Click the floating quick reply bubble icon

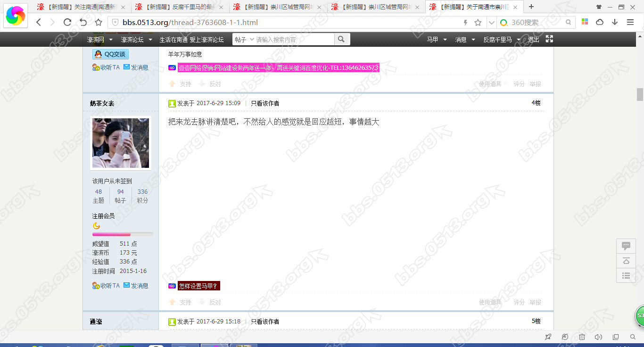pos(626,246)
